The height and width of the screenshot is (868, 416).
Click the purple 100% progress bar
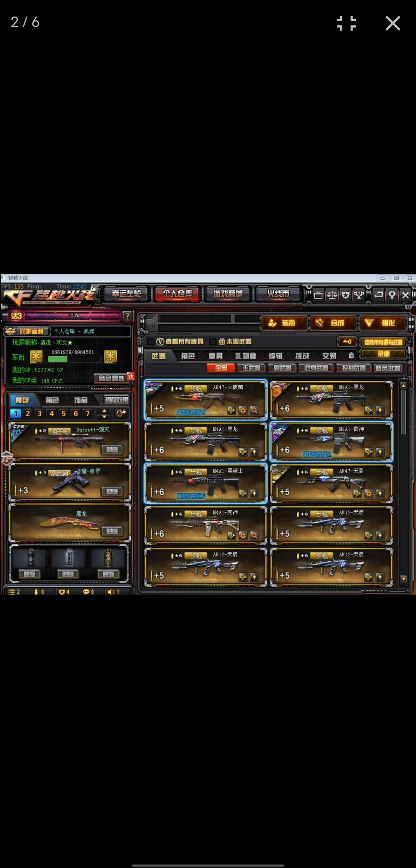73,316
